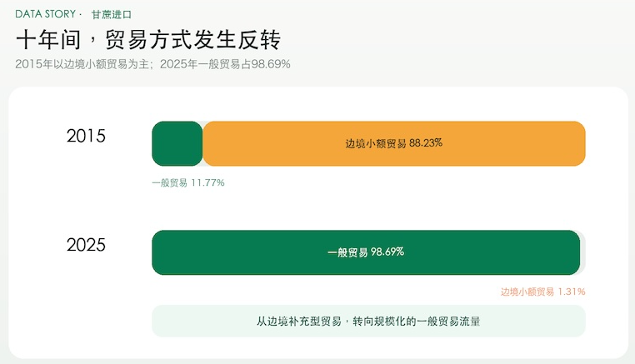Click the orange 边境小额贸易 88.23% bar
Screen dimensions: 635x364
click(x=394, y=143)
